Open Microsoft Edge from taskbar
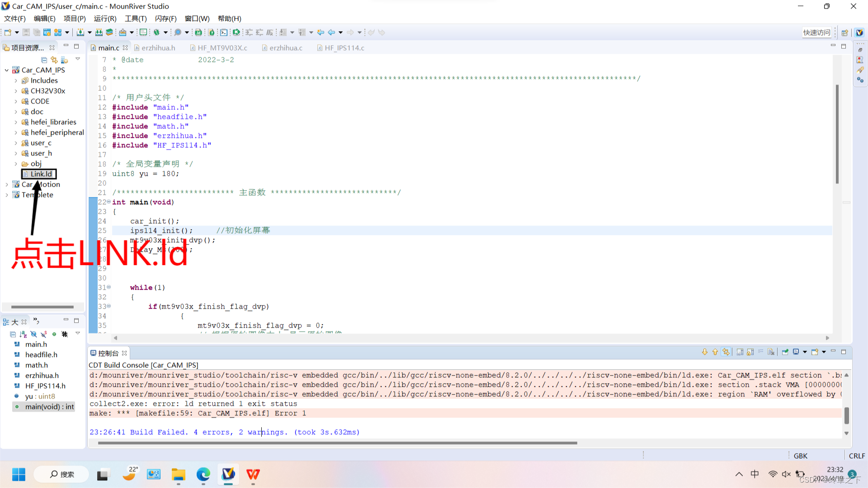The image size is (868, 488). [x=203, y=474]
